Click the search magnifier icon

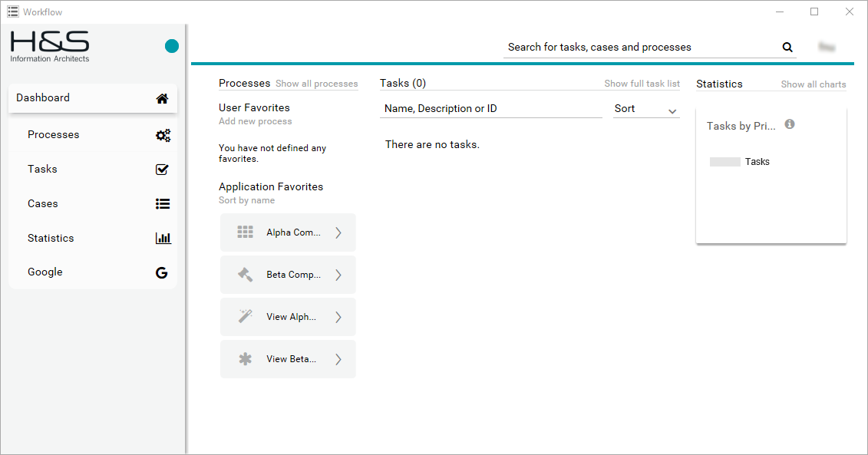pyautogui.click(x=787, y=48)
